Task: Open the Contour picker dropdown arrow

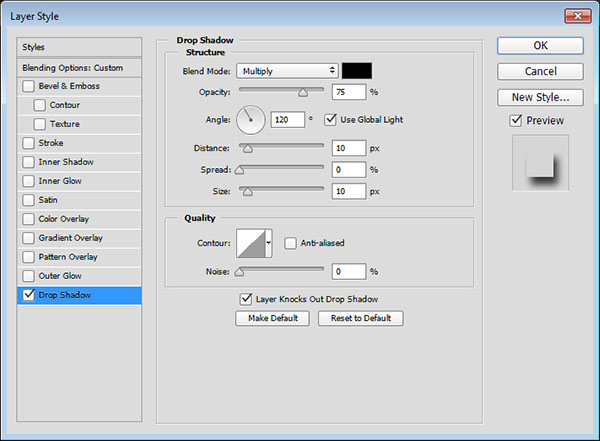Action: click(268, 243)
